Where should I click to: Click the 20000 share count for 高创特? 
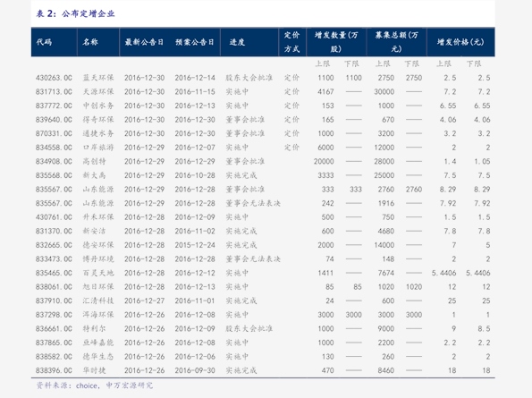[x=324, y=162]
